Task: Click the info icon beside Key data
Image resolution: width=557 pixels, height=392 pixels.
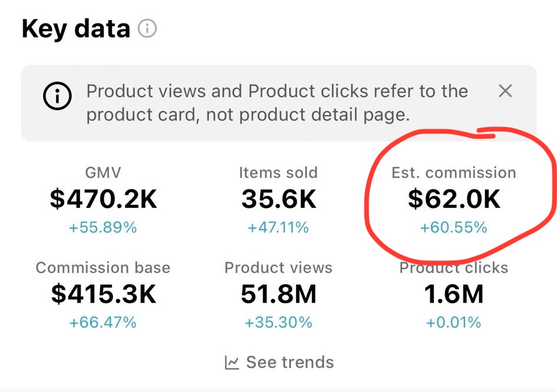Action: [x=147, y=28]
